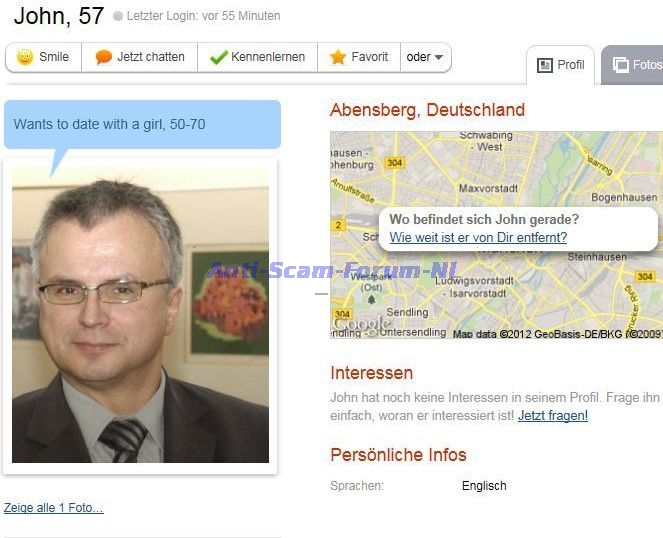Select the Profil tab

coord(560,65)
